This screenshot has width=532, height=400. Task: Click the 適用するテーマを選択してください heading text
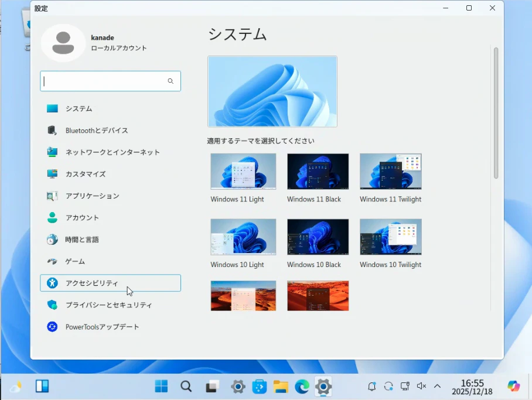coord(261,141)
